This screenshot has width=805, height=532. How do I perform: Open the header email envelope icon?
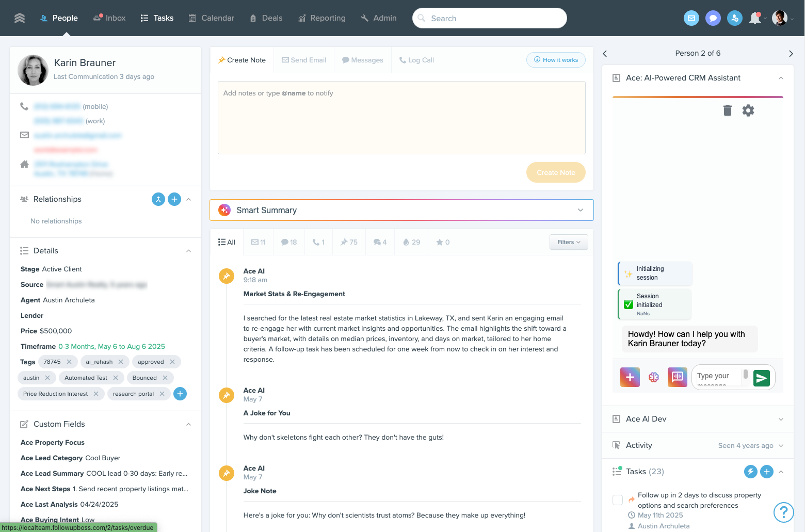691,18
